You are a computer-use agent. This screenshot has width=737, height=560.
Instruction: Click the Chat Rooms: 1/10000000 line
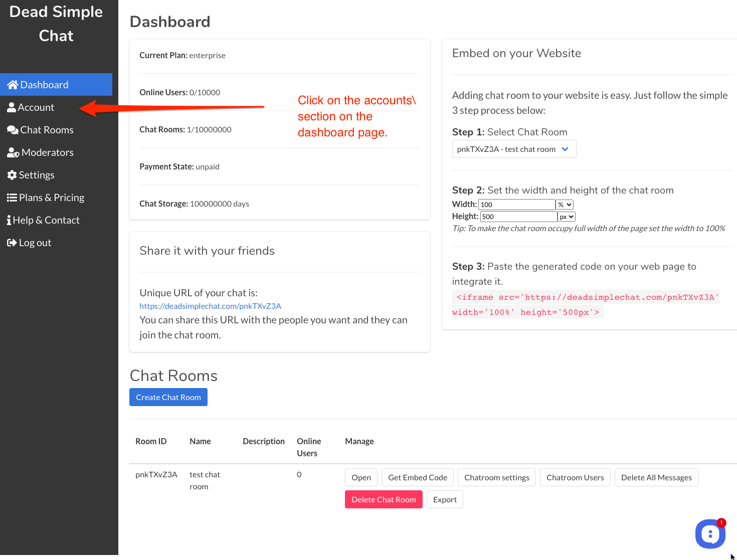click(x=186, y=129)
